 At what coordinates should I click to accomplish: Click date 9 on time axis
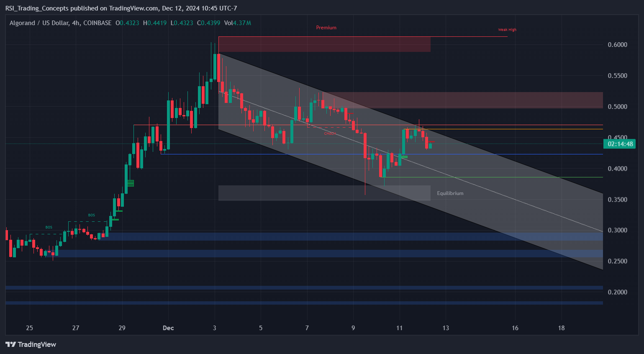[x=353, y=328]
